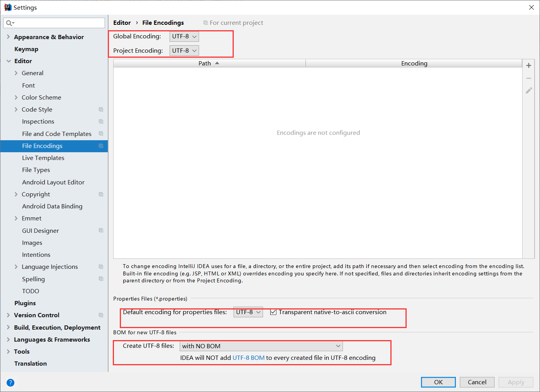540x392 pixels.
Task: Open the UTF-8 BOM hyperlink
Action: pos(248,358)
